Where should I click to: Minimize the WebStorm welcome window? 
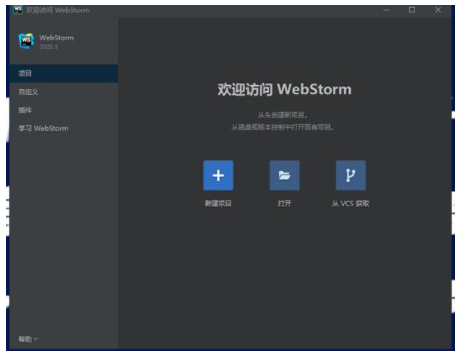(386, 10)
